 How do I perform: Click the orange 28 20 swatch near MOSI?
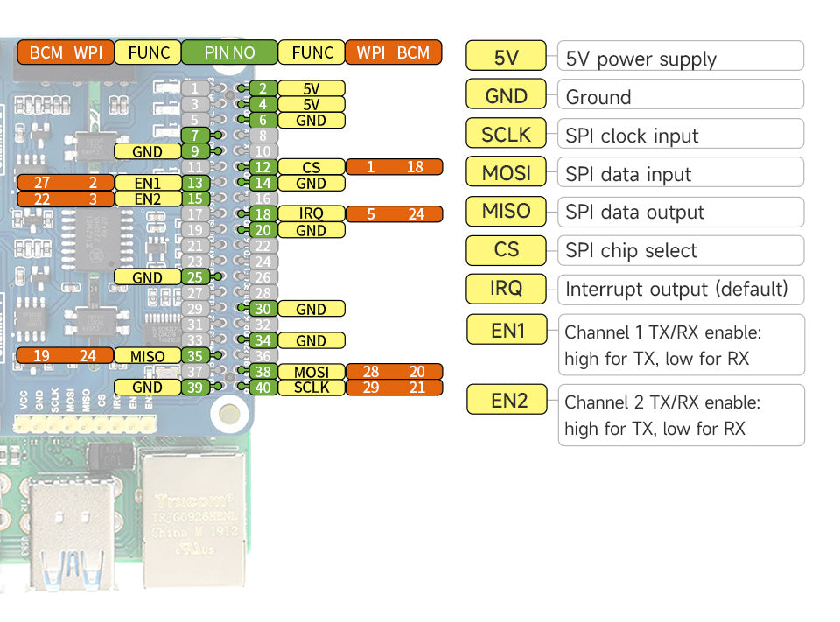395,372
